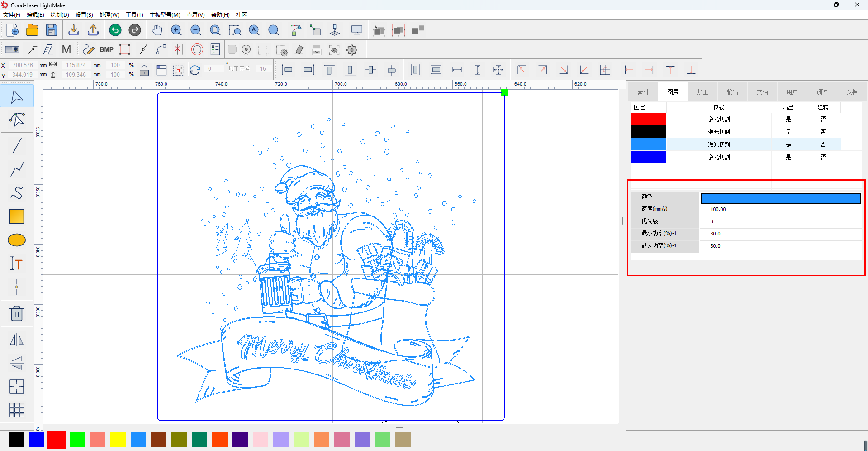The height and width of the screenshot is (451, 868).
Task: Save the project with the floppy disk icon
Action: pyautogui.click(x=52, y=30)
